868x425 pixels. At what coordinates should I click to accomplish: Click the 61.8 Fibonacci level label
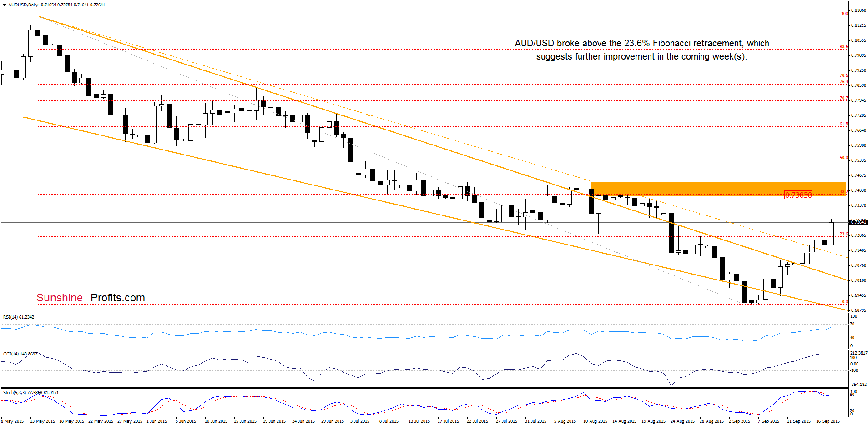[x=844, y=124]
